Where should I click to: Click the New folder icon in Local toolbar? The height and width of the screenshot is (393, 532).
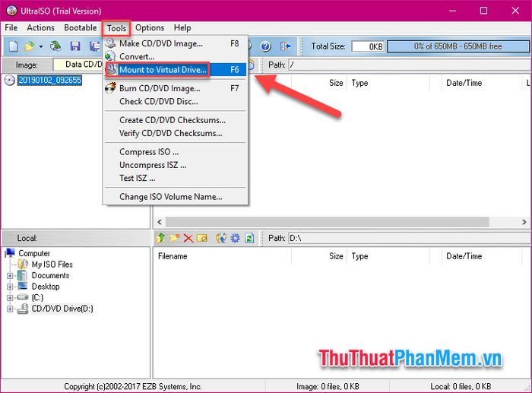tap(175, 238)
